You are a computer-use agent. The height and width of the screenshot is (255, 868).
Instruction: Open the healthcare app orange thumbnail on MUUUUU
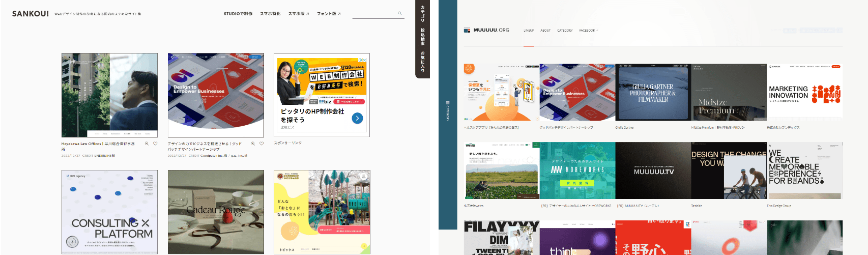[x=501, y=93]
